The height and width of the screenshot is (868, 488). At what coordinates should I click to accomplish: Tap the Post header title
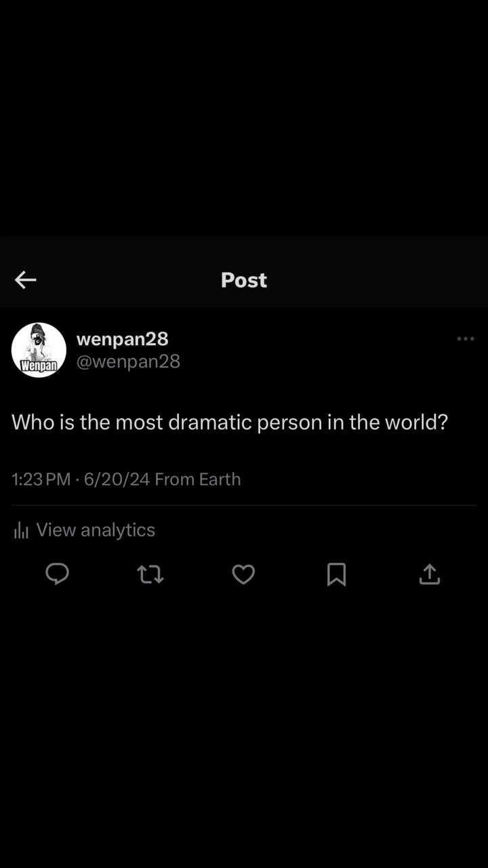pos(244,280)
